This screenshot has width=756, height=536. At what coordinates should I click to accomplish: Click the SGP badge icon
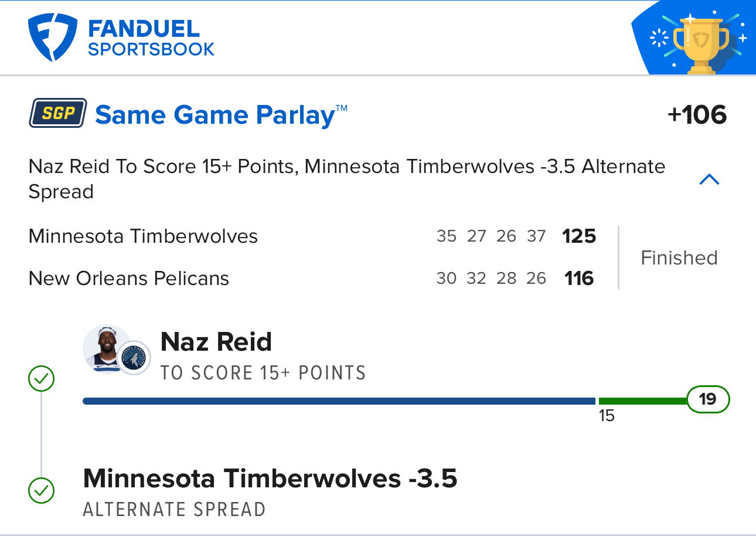tap(58, 113)
